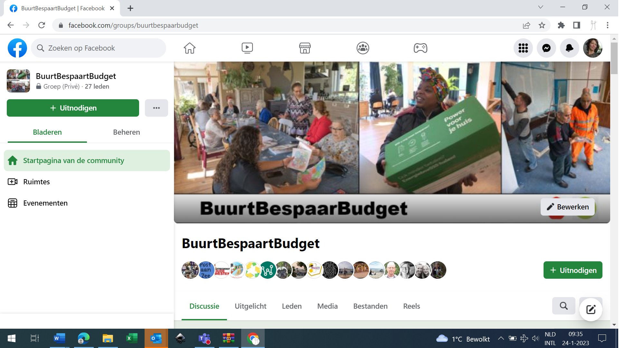Viewport: 644px width, 348px height.
Task: Open Messenger chats
Action: tap(546, 48)
